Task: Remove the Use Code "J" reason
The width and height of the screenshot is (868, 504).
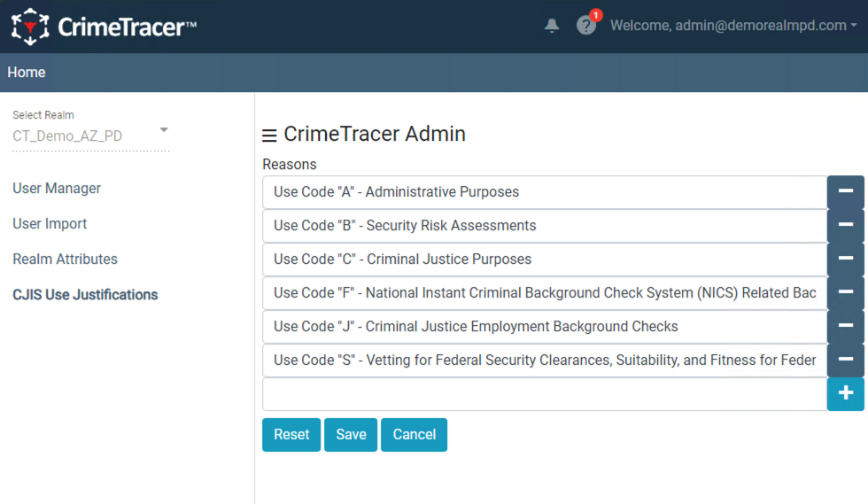Action: pyautogui.click(x=845, y=326)
